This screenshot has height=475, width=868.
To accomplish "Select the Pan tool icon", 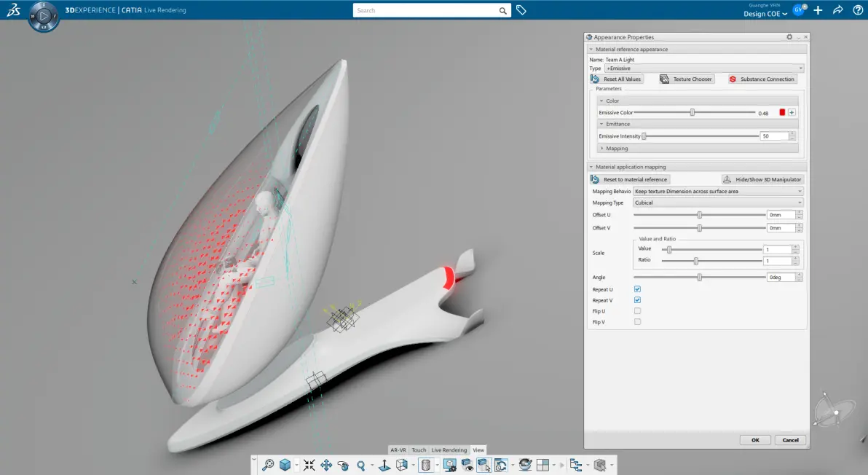I will pos(326,465).
